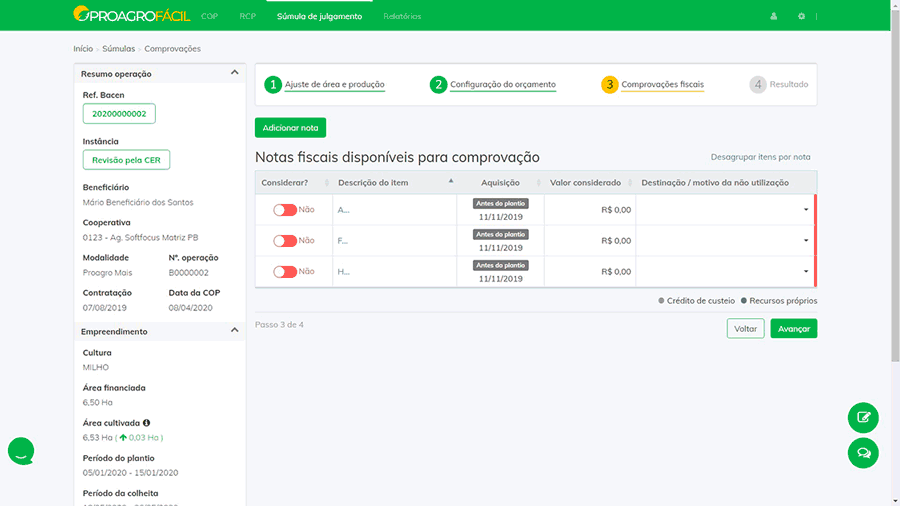Toggle Considerar switch for item F...

[285, 241]
